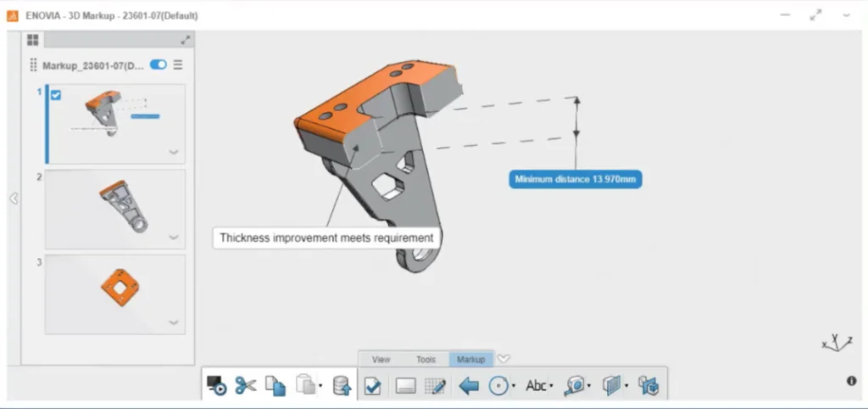Screen dimensions: 868x409
Task: Select the tape measure tool
Action: click(576, 386)
